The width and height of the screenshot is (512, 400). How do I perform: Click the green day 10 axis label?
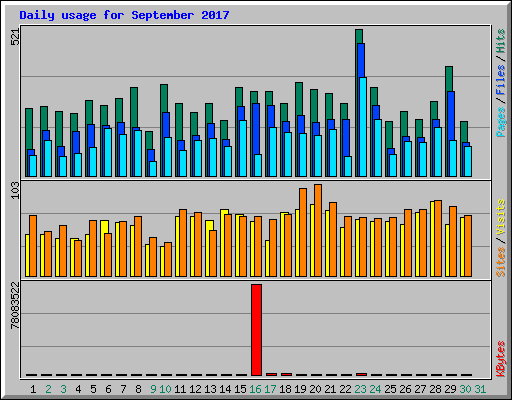click(x=165, y=389)
